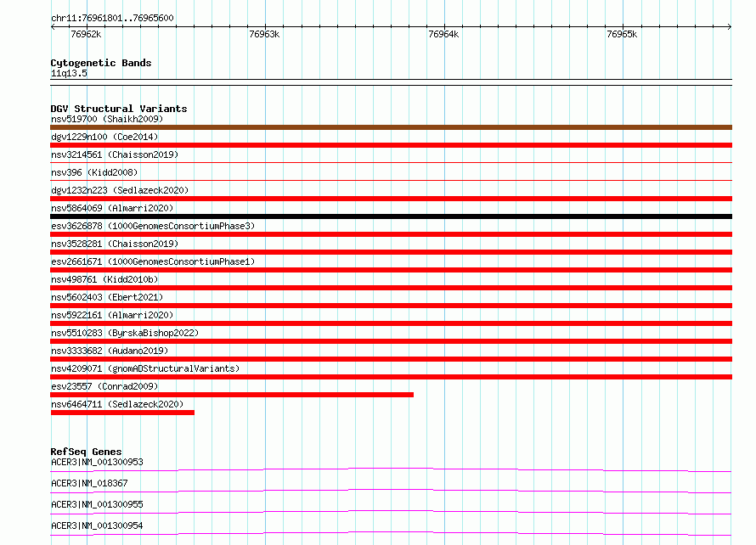The image size is (756, 545).
Task: Open dgv1229n100 (Coe2014) variant label
Action: tap(104, 137)
